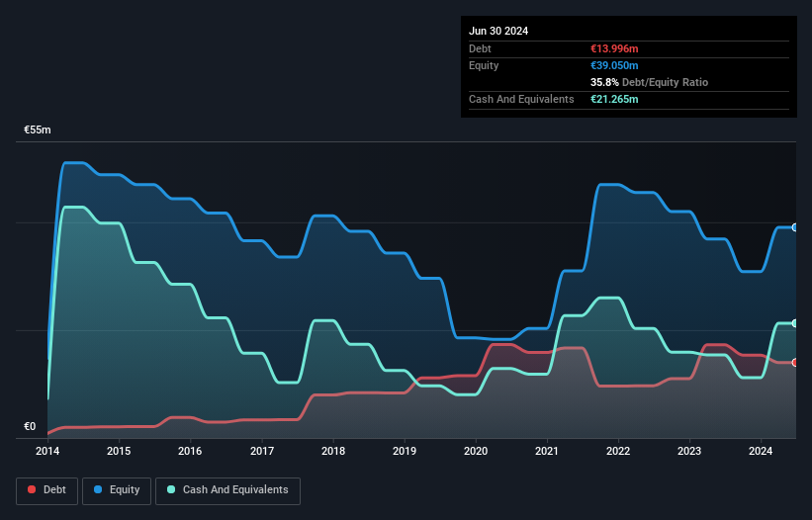Toggle the Cash And Equivalents legend button

[227, 490]
